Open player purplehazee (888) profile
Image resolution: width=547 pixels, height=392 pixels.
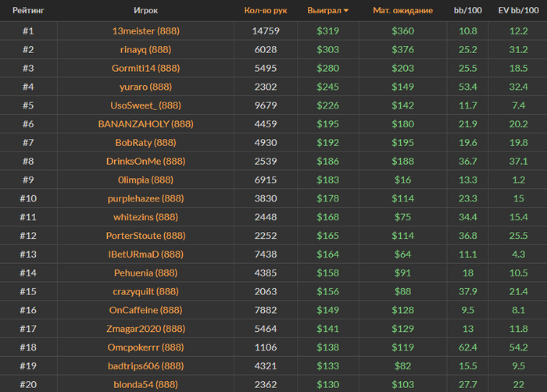(x=146, y=198)
